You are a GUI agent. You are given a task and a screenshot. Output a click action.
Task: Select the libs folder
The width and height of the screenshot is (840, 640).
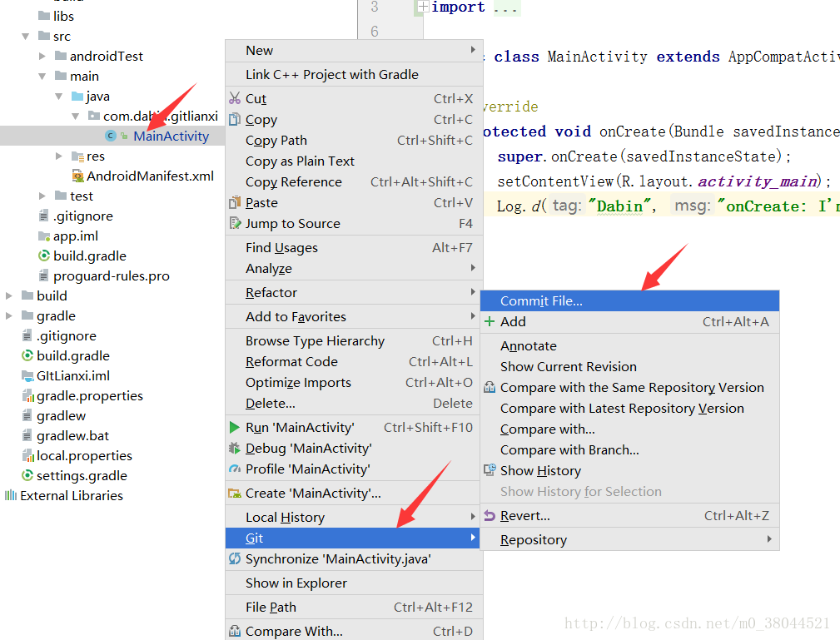coord(63,16)
